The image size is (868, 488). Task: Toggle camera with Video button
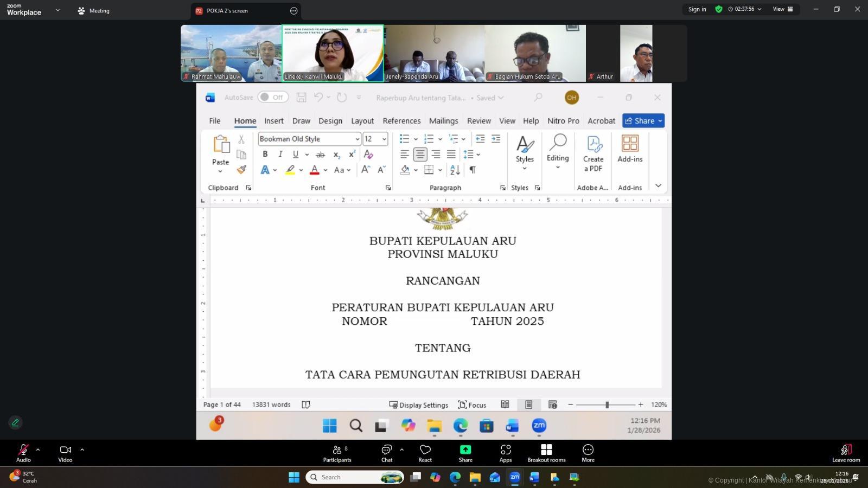65,453
